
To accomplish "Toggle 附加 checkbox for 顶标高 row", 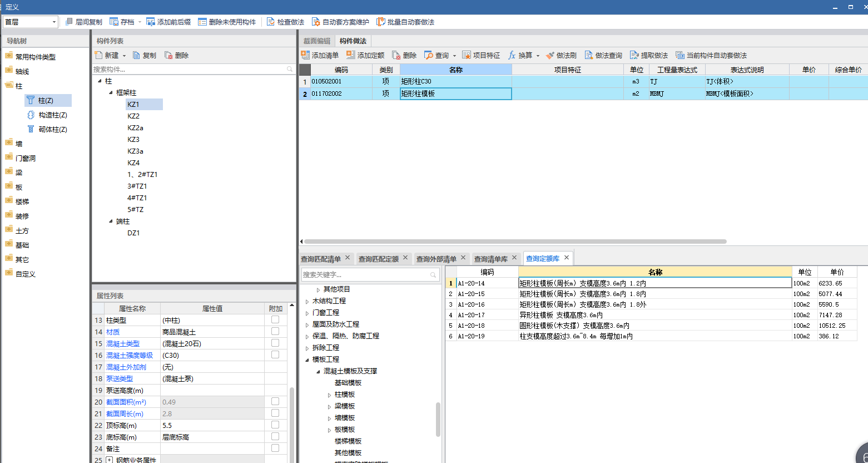I will point(275,425).
